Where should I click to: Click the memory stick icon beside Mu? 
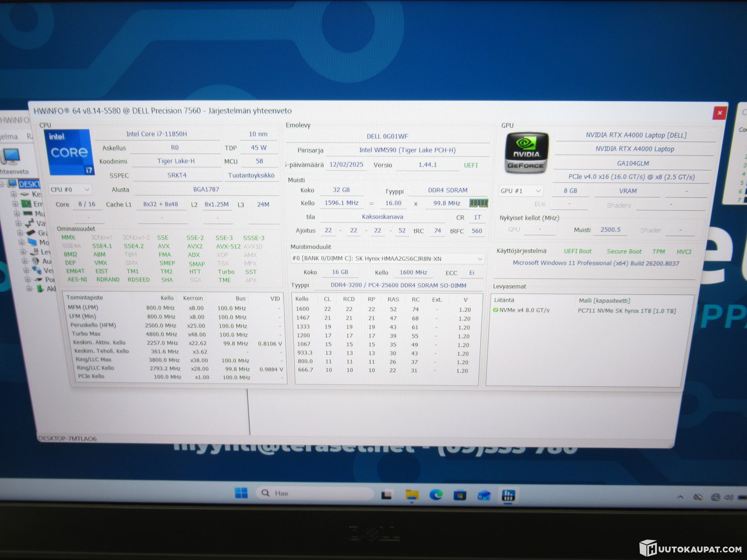click(x=28, y=213)
